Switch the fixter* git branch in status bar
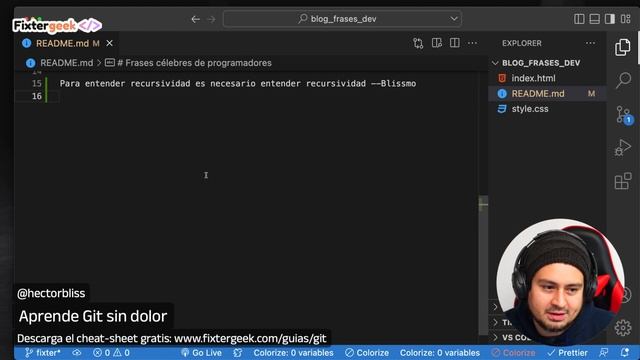This screenshot has height=360, width=640. [42, 353]
